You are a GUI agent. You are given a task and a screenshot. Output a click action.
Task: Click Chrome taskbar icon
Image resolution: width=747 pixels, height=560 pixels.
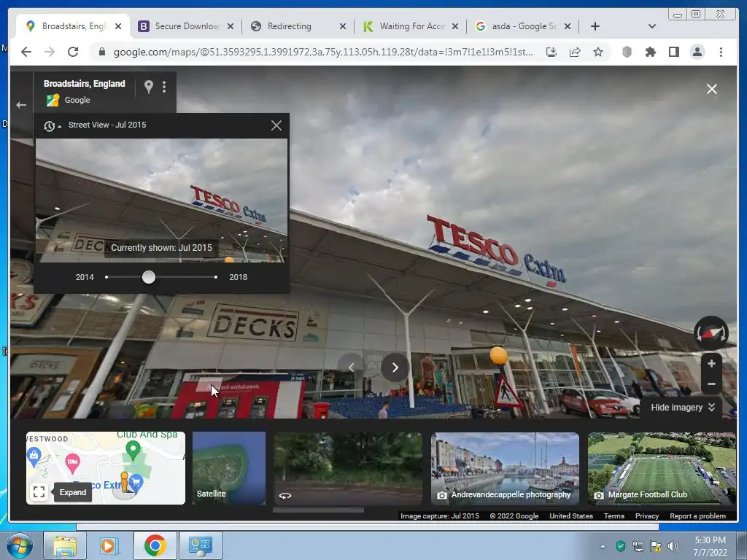tap(155, 545)
